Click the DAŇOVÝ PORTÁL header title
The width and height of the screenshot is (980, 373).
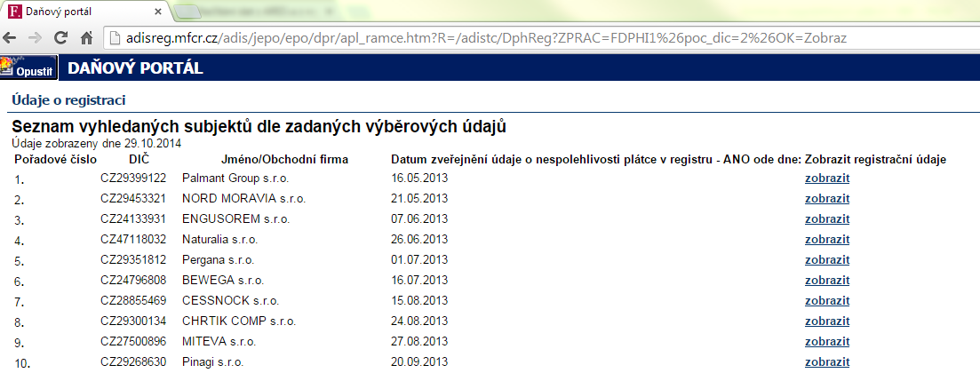click(x=135, y=68)
